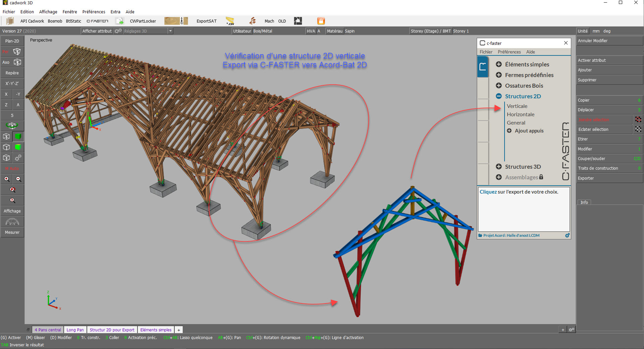Close the c-faster window
This screenshot has height=349, width=644.
coord(566,43)
